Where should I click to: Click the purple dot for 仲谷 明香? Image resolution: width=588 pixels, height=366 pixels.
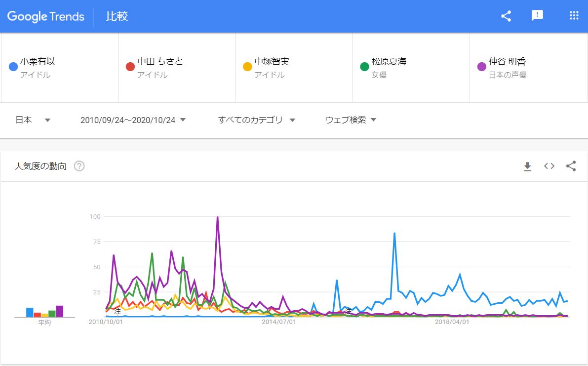pos(482,67)
